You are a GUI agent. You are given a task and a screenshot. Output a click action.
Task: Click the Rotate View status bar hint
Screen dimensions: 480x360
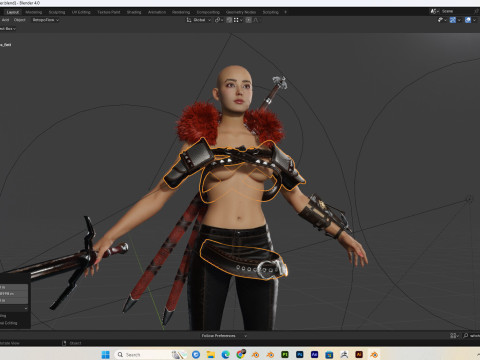pos(10,343)
